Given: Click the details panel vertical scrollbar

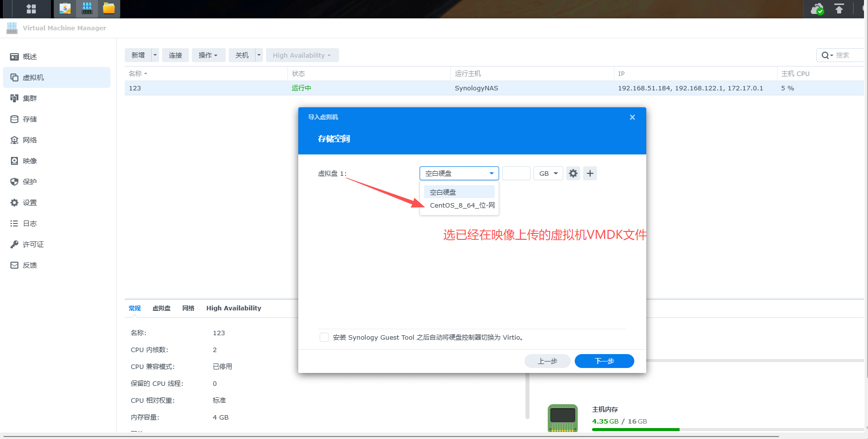Looking at the screenshot, I should (527, 396).
